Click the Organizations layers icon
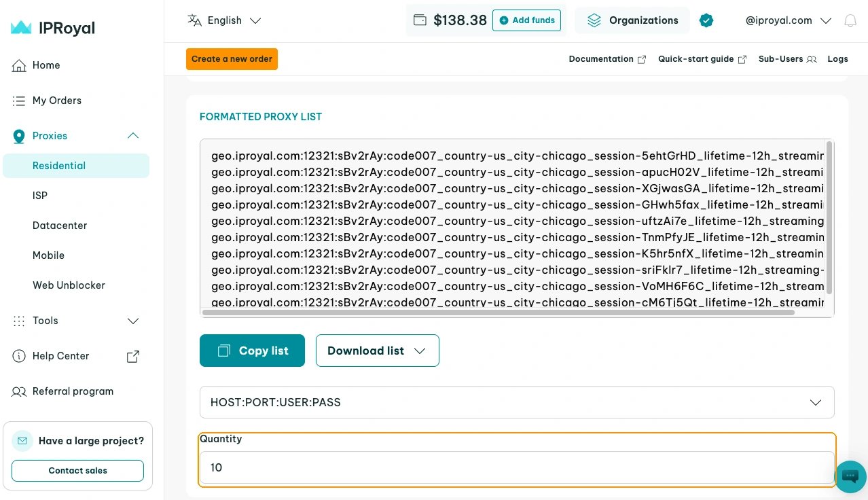 coord(594,20)
